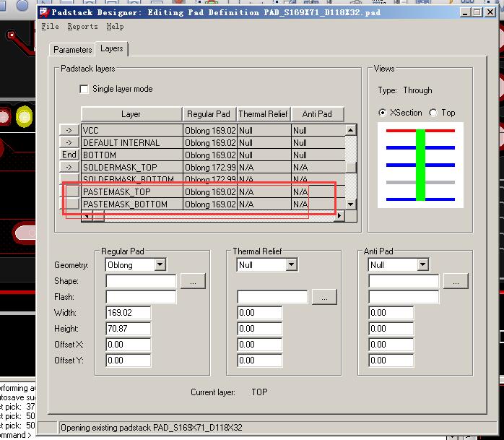Click Regular Pad Shape browse button
The image size is (504, 440).
[x=193, y=281]
